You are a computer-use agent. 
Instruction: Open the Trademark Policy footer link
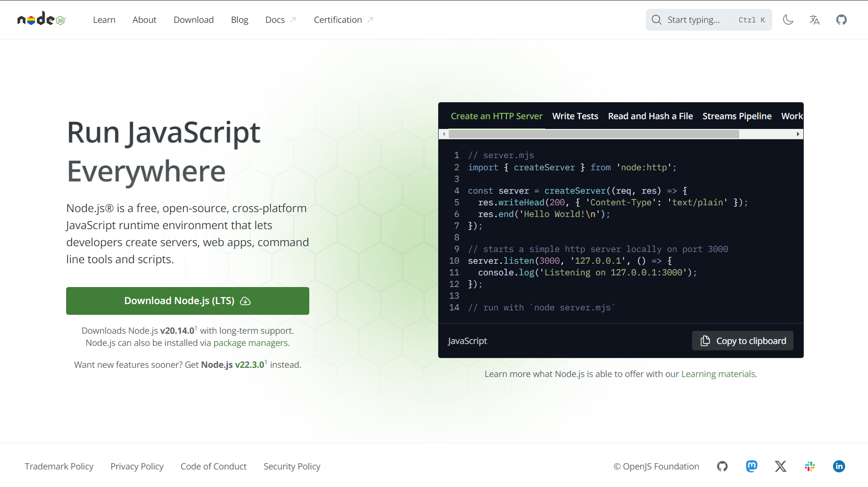pyautogui.click(x=59, y=466)
